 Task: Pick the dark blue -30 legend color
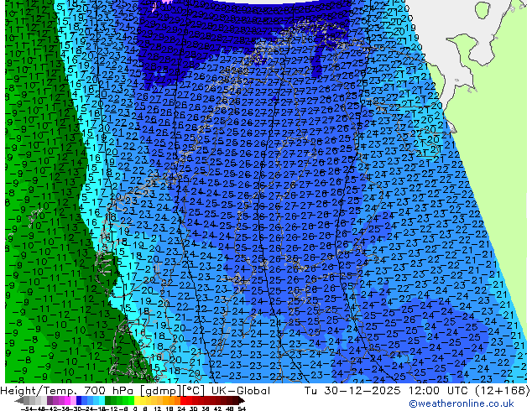click(79, 400)
